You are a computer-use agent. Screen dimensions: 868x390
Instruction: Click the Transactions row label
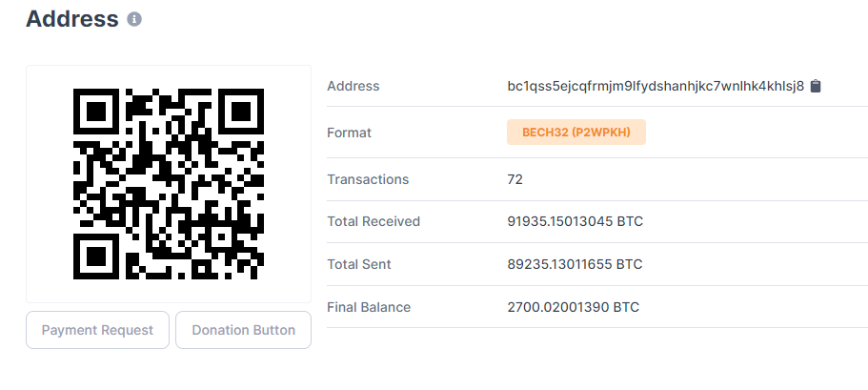click(x=368, y=179)
